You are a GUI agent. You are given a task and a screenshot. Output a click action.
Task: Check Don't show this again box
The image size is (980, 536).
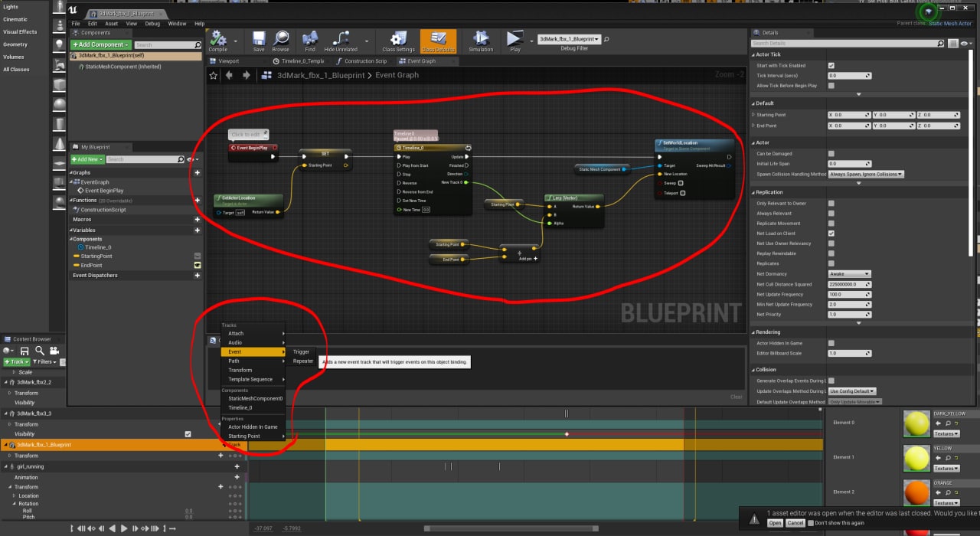(810, 523)
